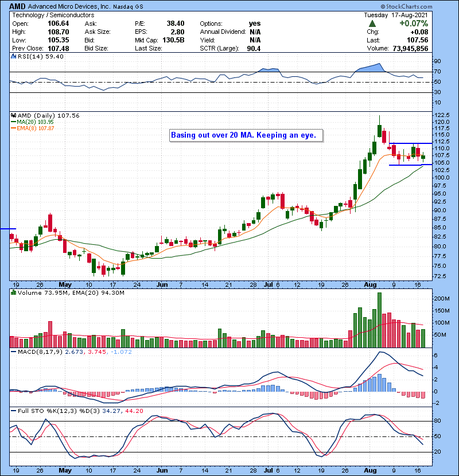This screenshot has height=476, width=459.
Task: Click the upper blue resistance line near 112.5
Action: [x=410, y=143]
